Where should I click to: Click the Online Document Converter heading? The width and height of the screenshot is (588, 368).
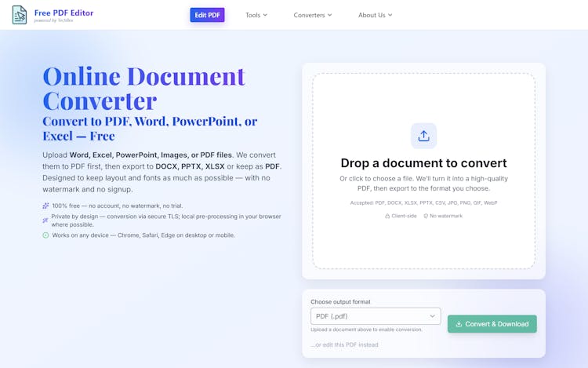coord(143,88)
